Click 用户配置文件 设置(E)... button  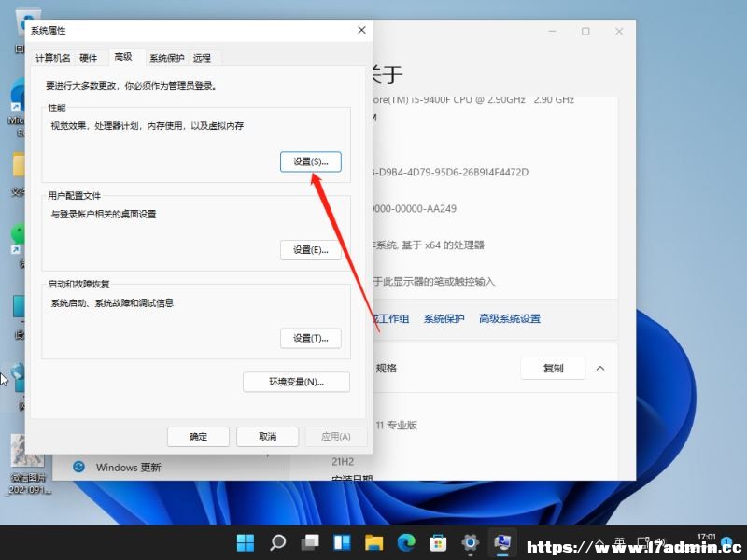point(311,250)
